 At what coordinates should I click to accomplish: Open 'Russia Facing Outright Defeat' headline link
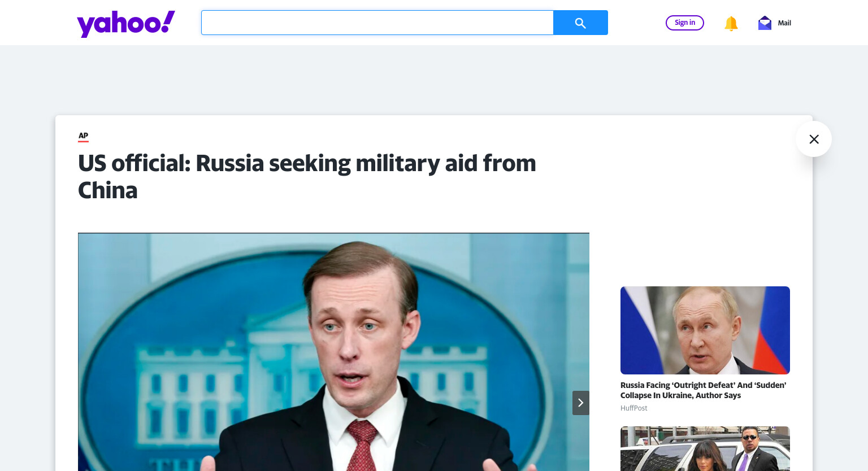pos(703,390)
